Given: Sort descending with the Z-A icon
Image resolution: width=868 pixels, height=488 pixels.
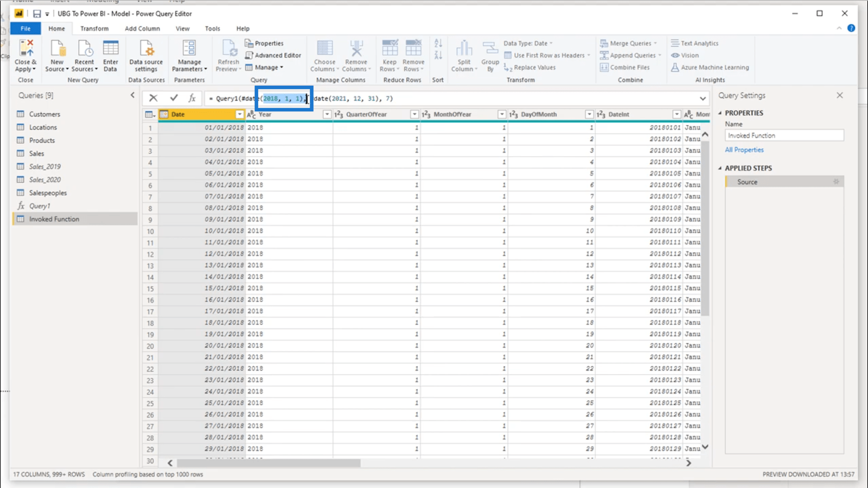Looking at the screenshot, I should click(x=438, y=55).
